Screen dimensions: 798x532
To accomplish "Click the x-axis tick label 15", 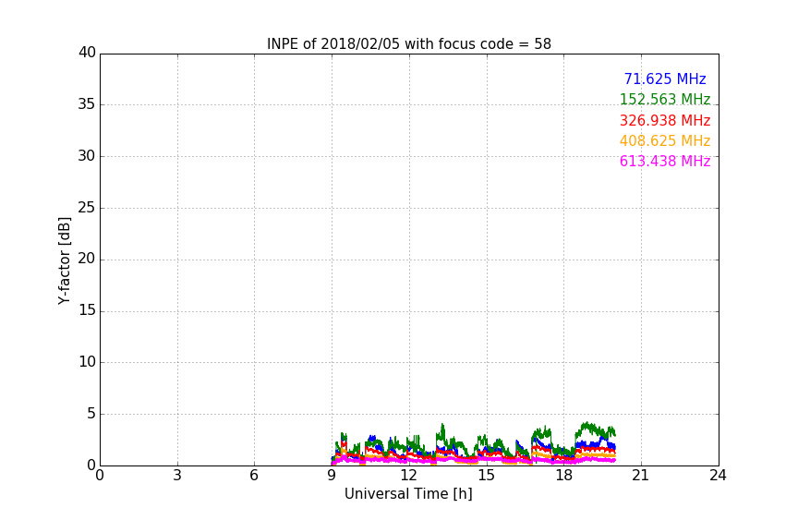I will 487,476.
